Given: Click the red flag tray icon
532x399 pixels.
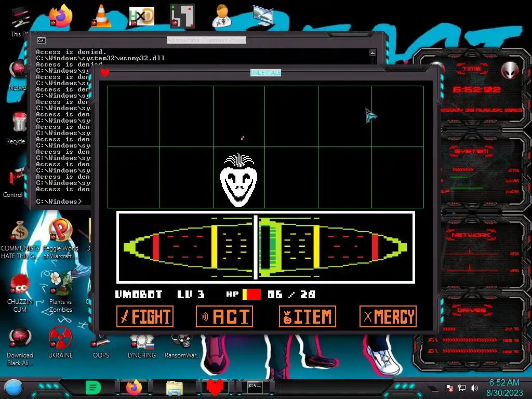Looking at the screenshot, I should coord(449,388).
